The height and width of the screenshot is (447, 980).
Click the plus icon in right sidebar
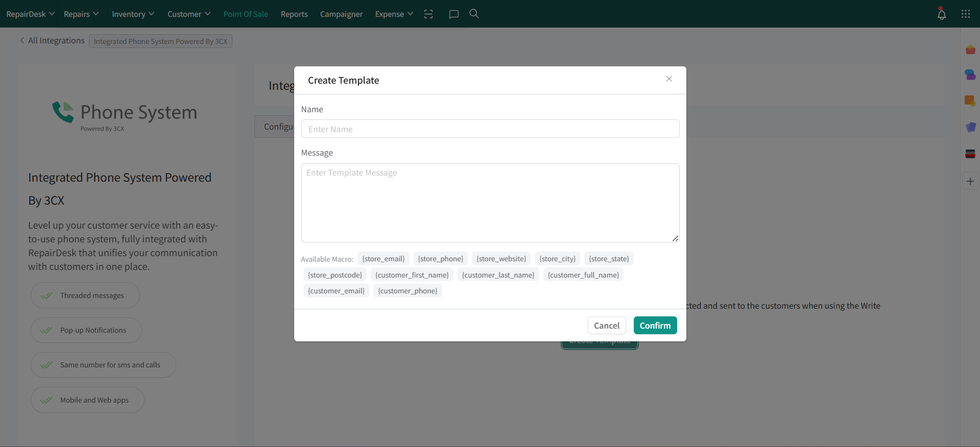point(970,181)
